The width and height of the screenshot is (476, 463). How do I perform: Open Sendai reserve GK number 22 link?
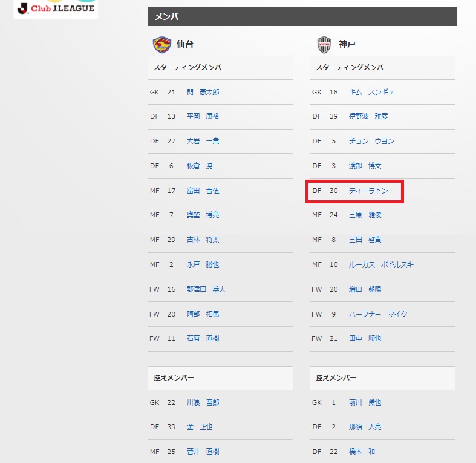click(203, 402)
